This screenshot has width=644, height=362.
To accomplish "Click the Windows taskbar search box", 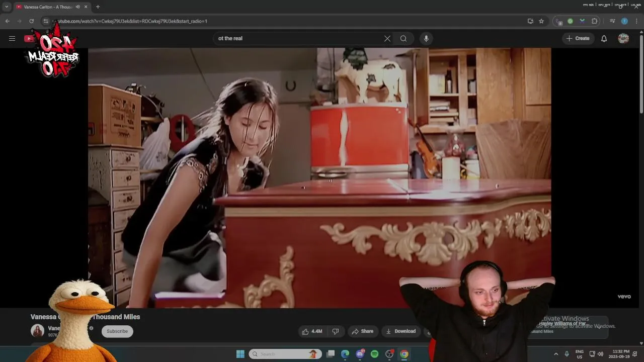I will [x=285, y=354].
